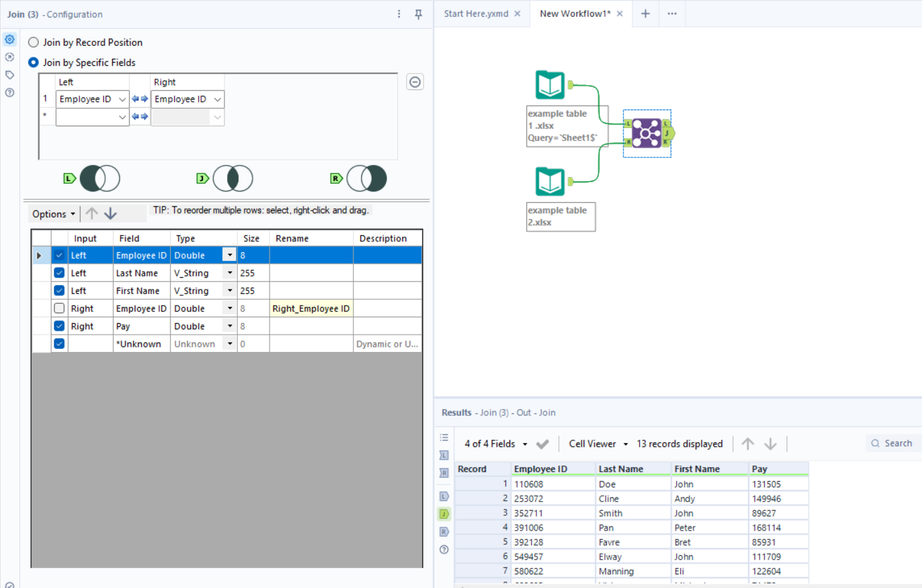922x588 pixels.
Task: Click the right unjoined Venn diagram icon
Action: pyautogui.click(x=366, y=179)
